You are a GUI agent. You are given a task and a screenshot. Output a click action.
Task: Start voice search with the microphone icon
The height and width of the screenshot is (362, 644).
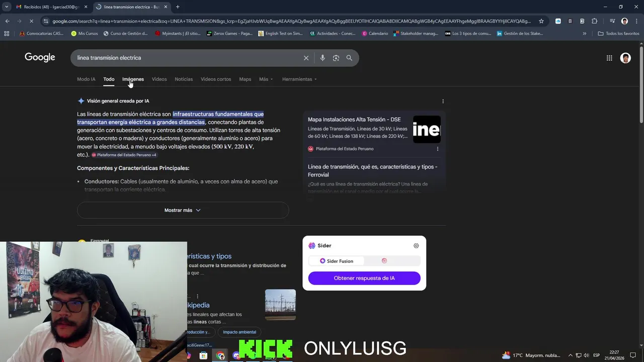323,58
